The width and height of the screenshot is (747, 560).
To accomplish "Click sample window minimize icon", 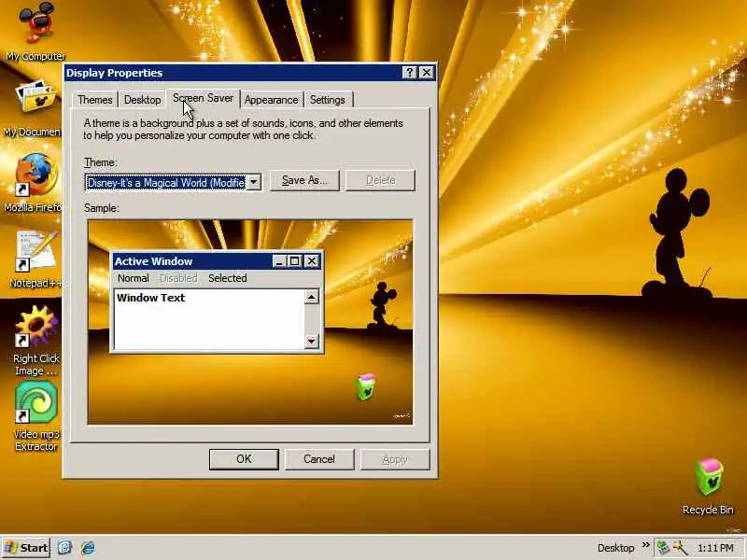I will pos(279,261).
